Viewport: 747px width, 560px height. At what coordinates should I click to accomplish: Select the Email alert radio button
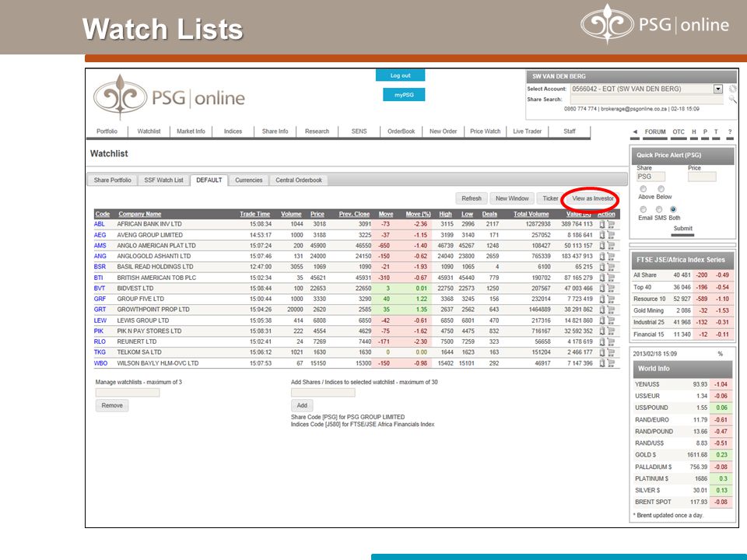644,209
